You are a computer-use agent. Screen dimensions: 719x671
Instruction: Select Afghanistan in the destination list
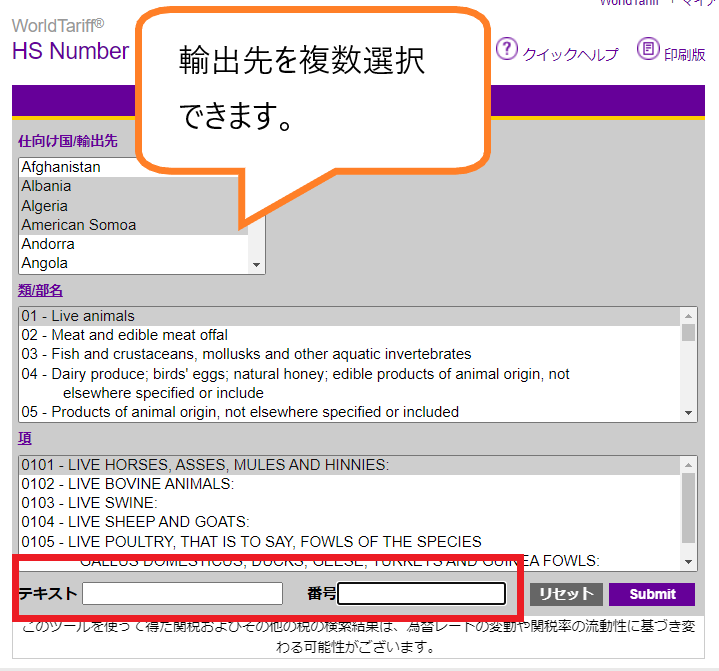pyautogui.click(x=61, y=167)
